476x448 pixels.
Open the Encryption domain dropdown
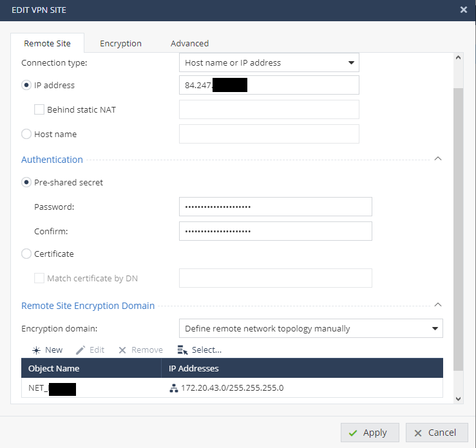pos(310,328)
